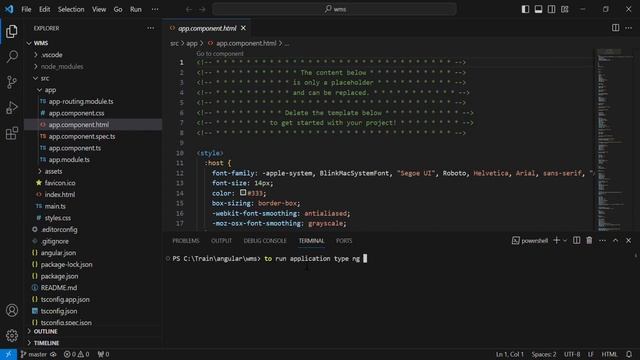Screen dimensions: 640x360
Task: Toggle primary side bar layout icon
Action: pos(525,9)
